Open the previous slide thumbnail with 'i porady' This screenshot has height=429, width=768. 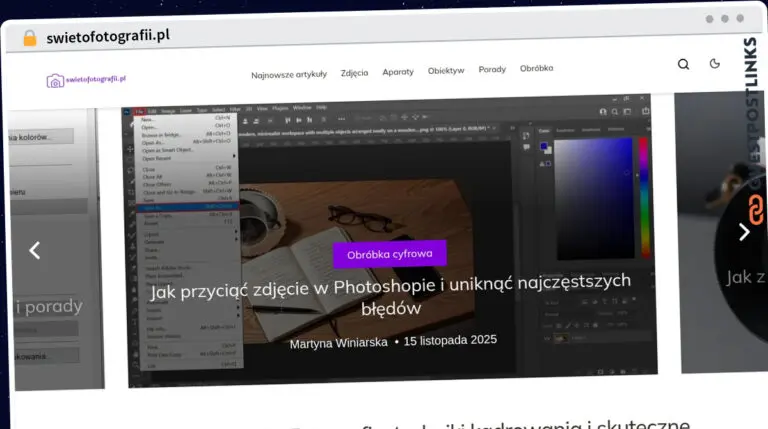pos(58,249)
